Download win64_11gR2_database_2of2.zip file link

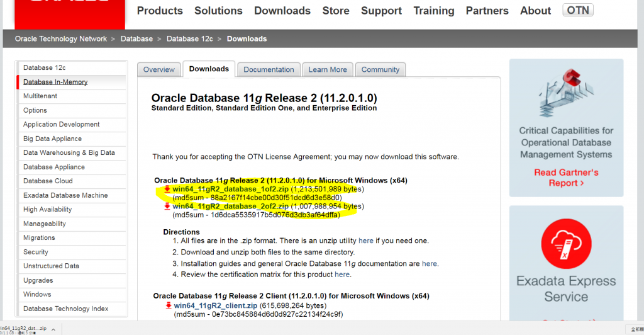tap(230, 207)
